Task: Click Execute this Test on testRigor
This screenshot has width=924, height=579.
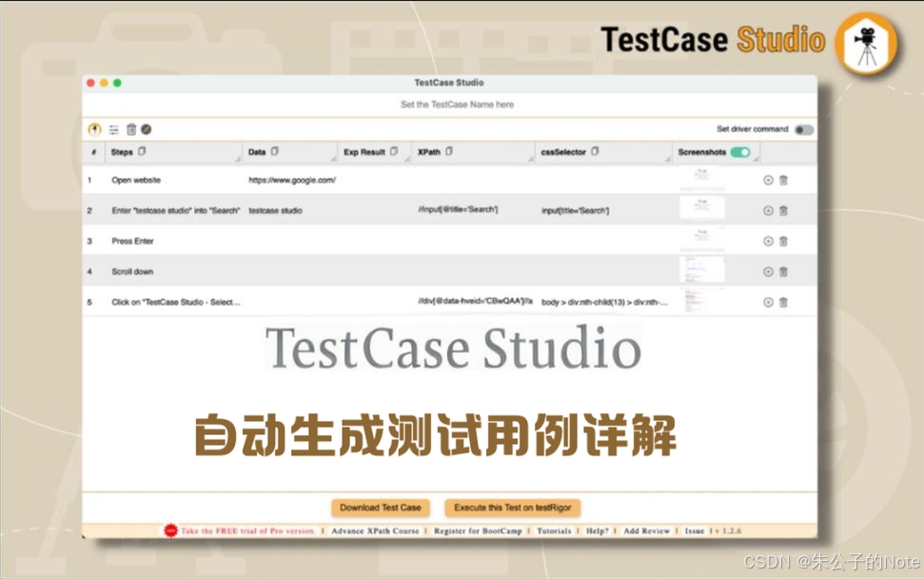Action: point(513,508)
